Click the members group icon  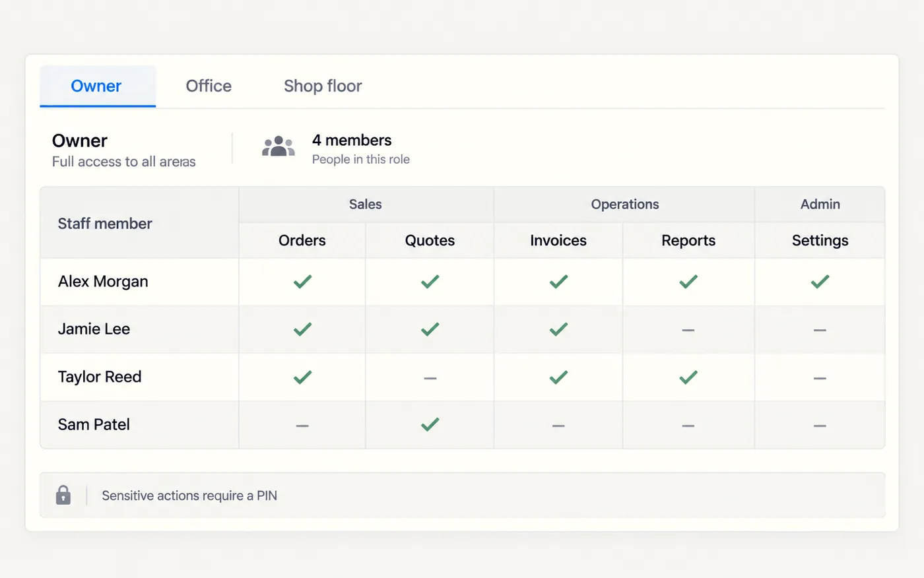279,146
